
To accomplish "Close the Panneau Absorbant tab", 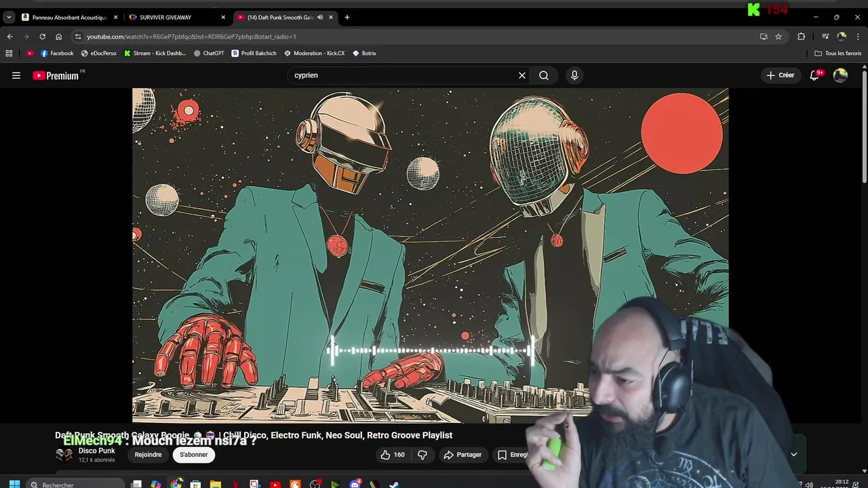I will [115, 17].
